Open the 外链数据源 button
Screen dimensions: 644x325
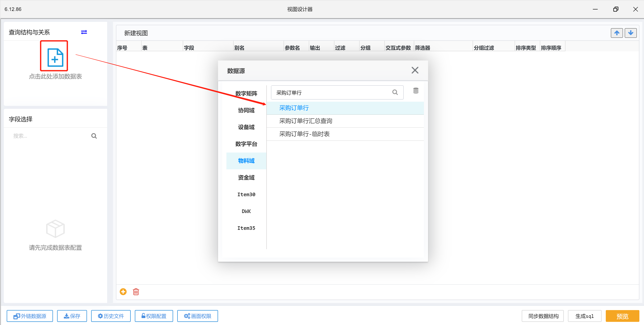(x=30, y=316)
